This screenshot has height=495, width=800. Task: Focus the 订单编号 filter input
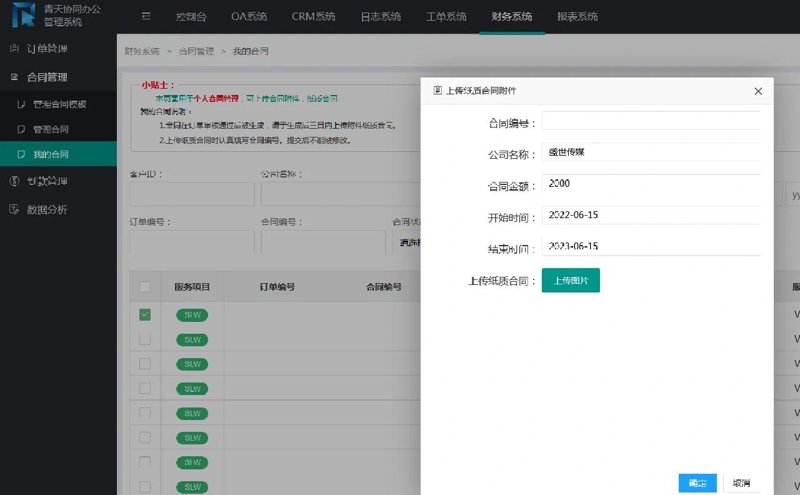tap(192, 242)
